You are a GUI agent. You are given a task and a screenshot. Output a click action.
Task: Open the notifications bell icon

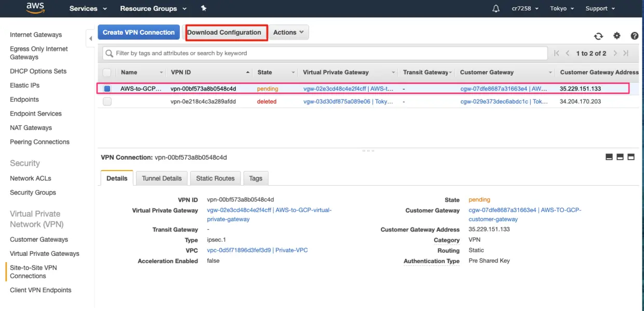(x=496, y=8)
